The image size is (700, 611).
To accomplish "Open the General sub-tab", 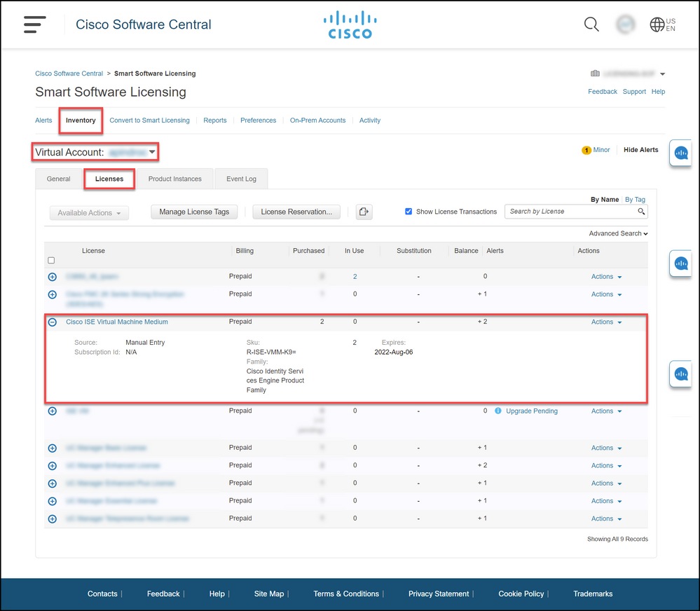I will tap(58, 179).
